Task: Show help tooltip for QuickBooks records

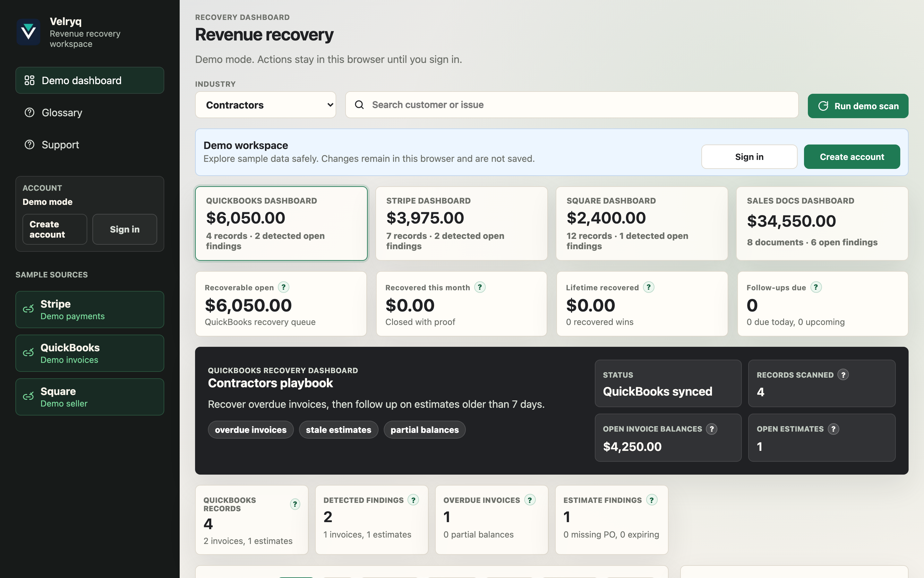Action: click(x=295, y=504)
